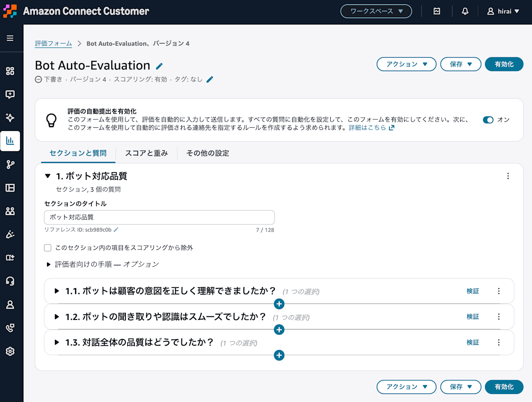Open the routing flows branch icon
The height and width of the screenshot is (402, 532).
click(10, 165)
